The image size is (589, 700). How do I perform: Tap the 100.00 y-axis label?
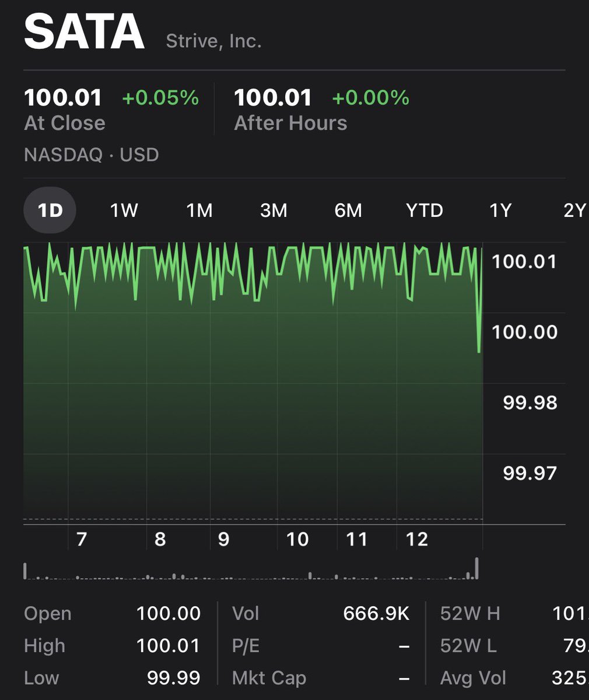(524, 332)
